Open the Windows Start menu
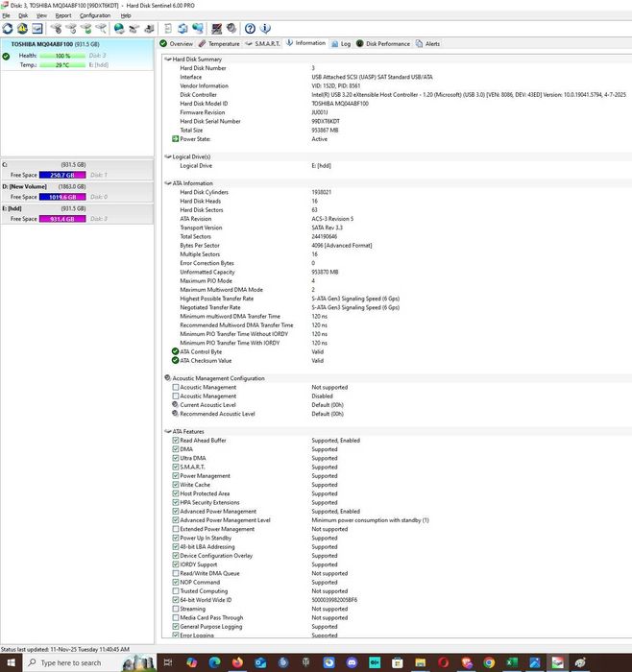Viewport: 632px width, 672px height. point(12,662)
